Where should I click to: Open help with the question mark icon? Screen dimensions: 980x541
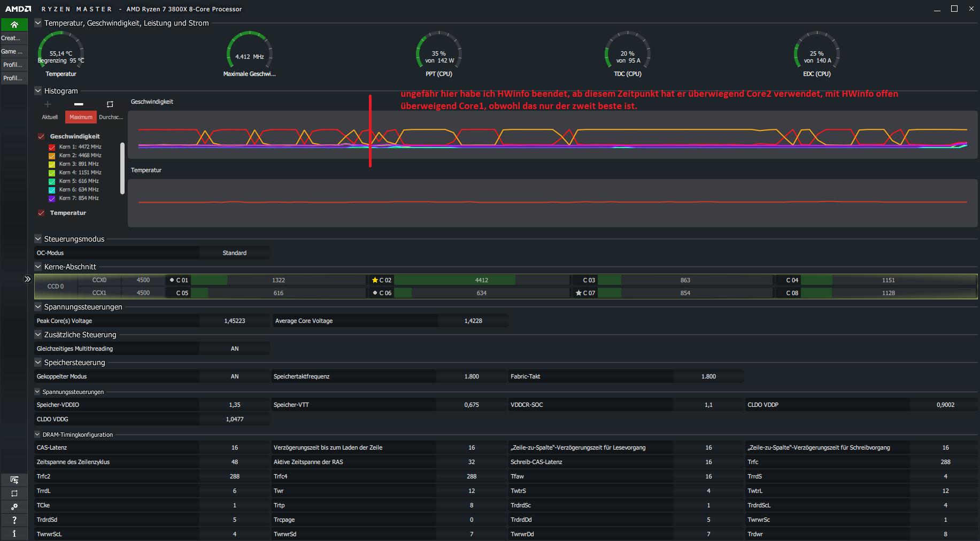point(14,520)
